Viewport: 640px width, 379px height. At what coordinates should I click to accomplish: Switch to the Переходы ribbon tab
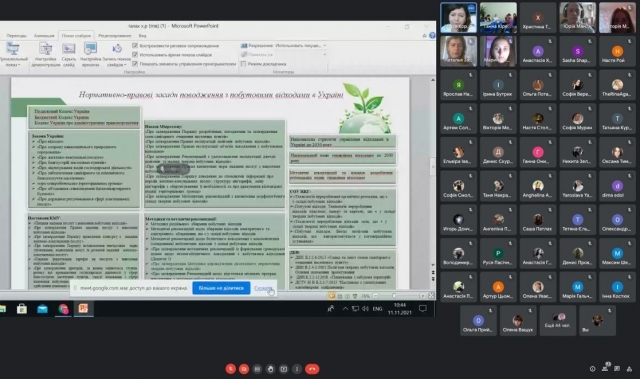click(x=16, y=36)
